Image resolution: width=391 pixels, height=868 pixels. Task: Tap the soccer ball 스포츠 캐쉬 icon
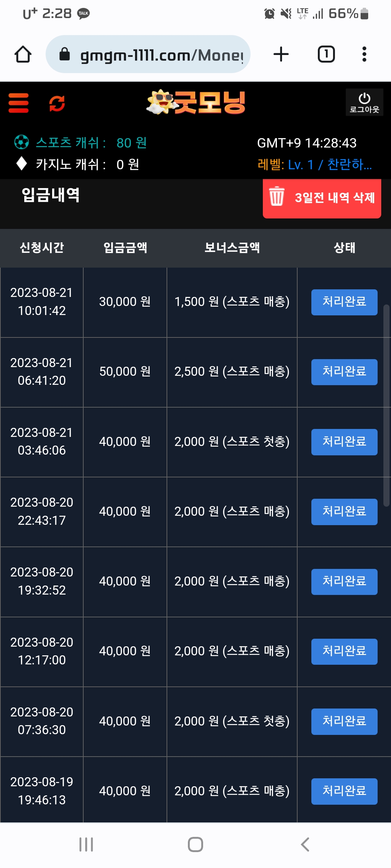point(21,142)
